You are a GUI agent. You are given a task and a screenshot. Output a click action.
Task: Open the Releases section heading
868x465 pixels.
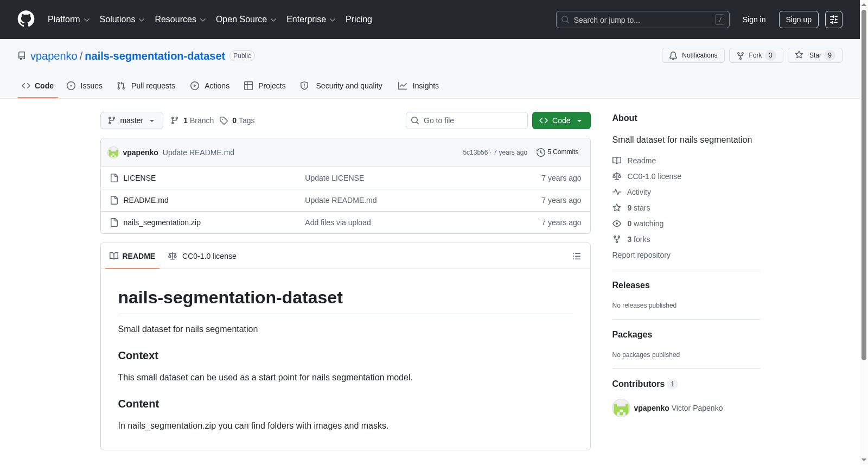[x=631, y=285]
